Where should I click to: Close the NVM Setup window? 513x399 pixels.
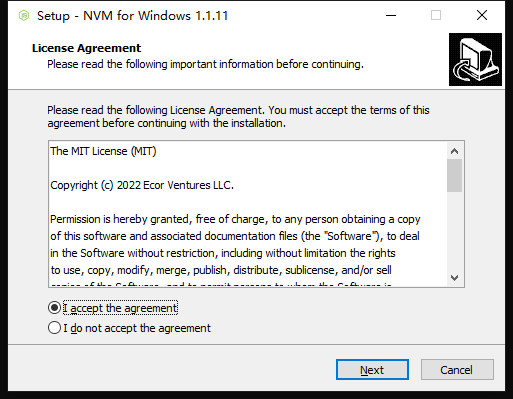(x=482, y=15)
